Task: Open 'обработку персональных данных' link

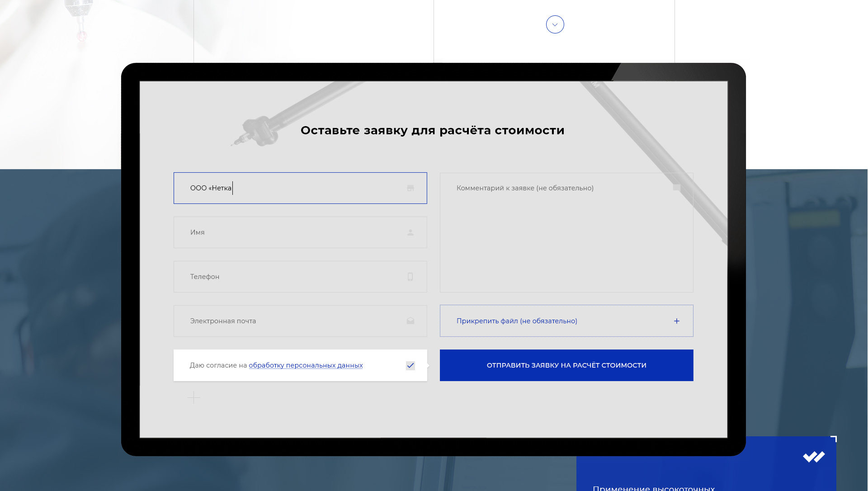Action: pos(306,365)
